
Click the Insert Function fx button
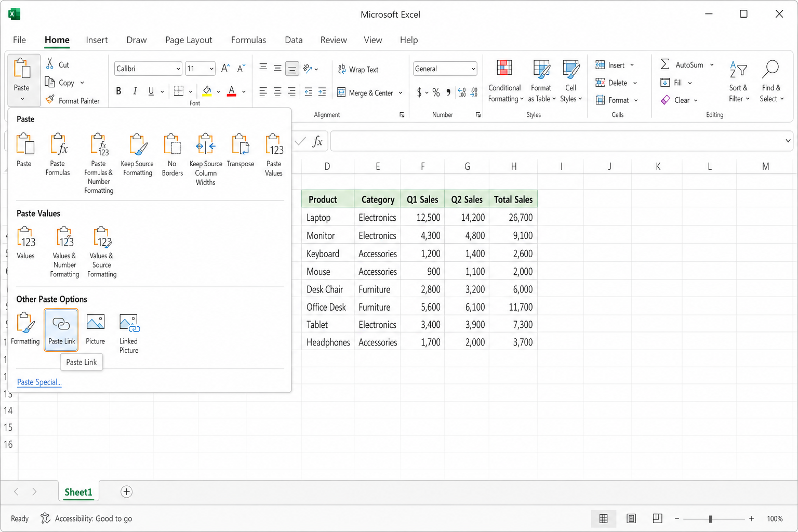point(317,142)
